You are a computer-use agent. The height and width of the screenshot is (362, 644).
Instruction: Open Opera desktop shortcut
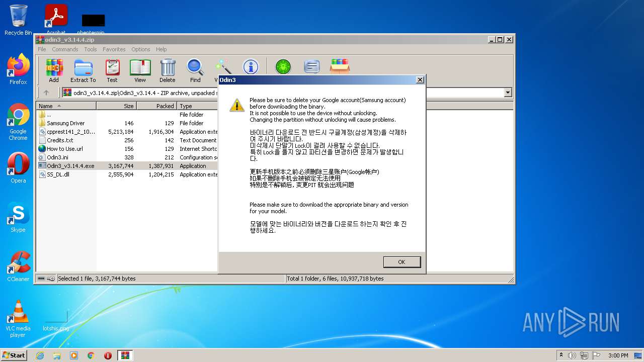point(18,168)
